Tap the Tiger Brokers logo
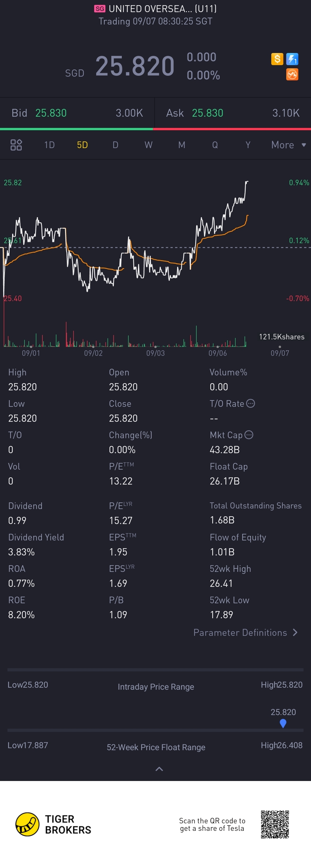The width and height of the screenshot is (311, 868). pyautogui.click(x=53, y=824)
